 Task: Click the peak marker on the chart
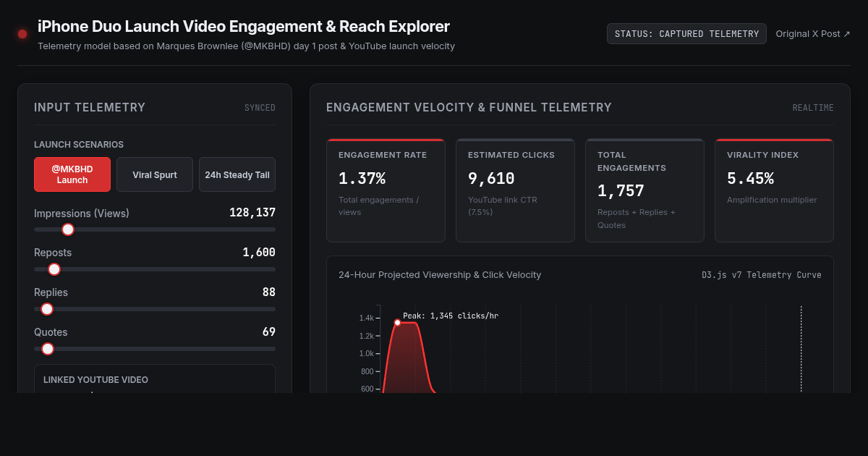coord(397,323)
